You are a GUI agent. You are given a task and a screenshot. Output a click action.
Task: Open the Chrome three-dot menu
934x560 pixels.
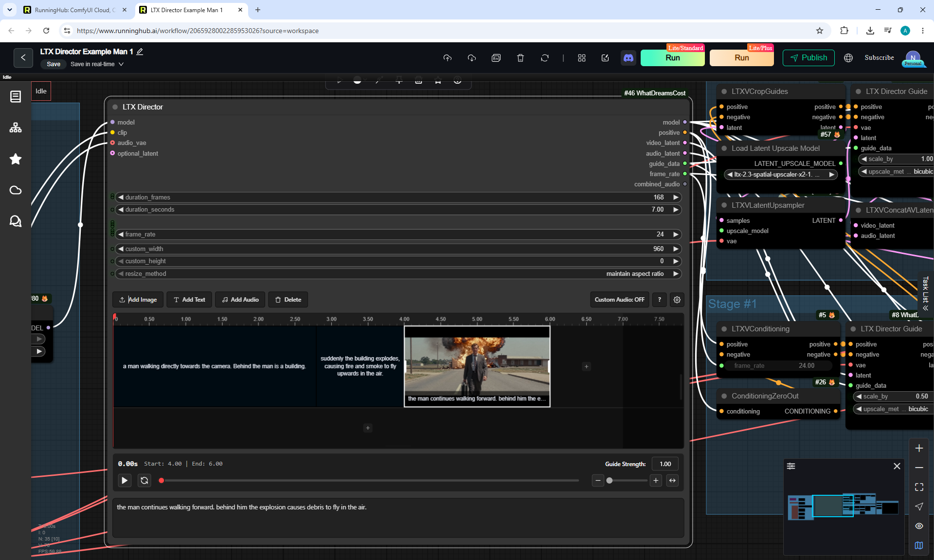pos(923,31)
